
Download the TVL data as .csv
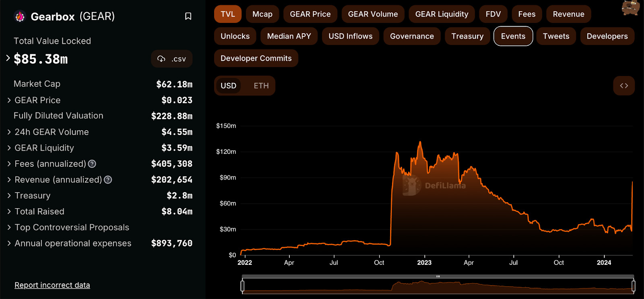pyautogui.click(x=171, y=59)
